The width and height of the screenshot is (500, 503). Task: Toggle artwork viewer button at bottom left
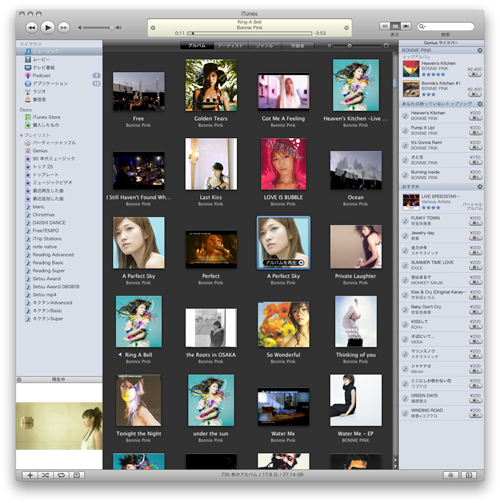tap(77, 475)
